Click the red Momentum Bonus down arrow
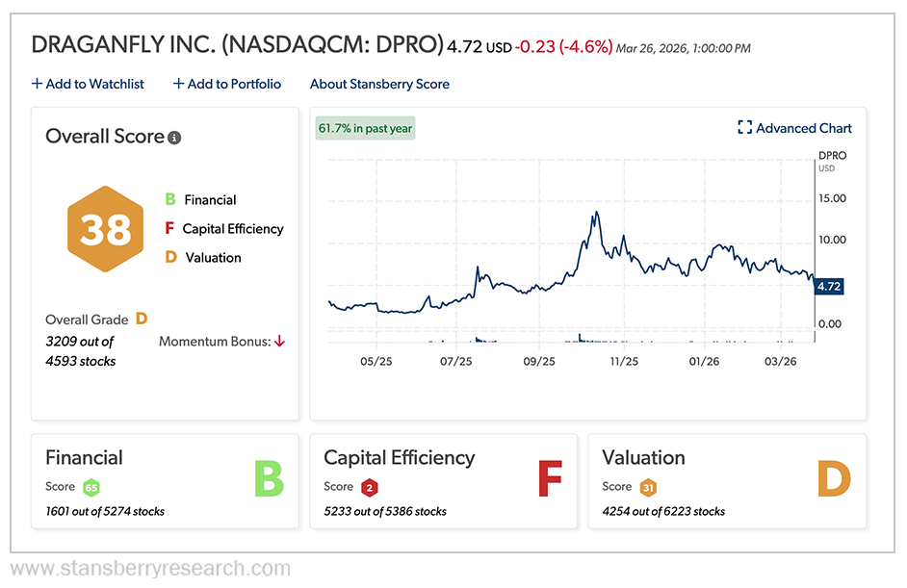 click(x=280, y=342)
